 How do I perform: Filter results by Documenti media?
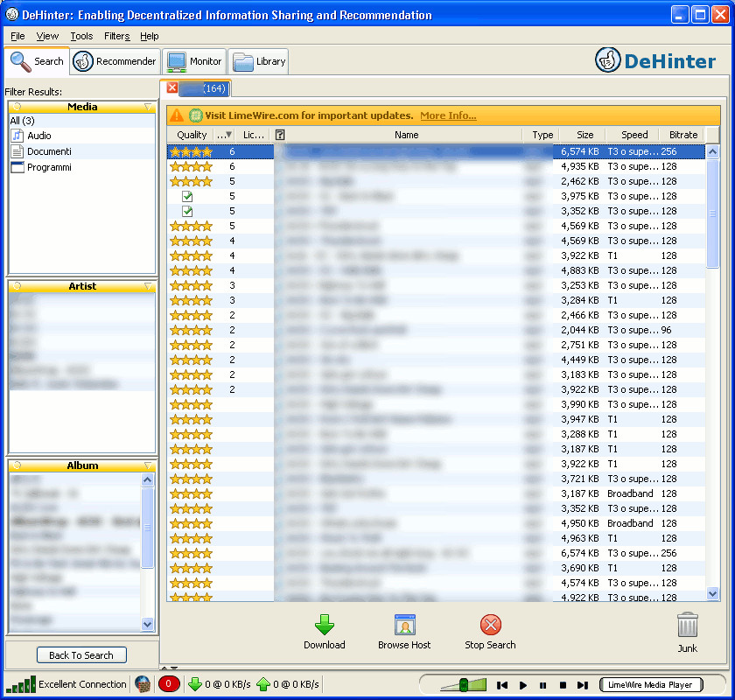click(x=82, y=151)
